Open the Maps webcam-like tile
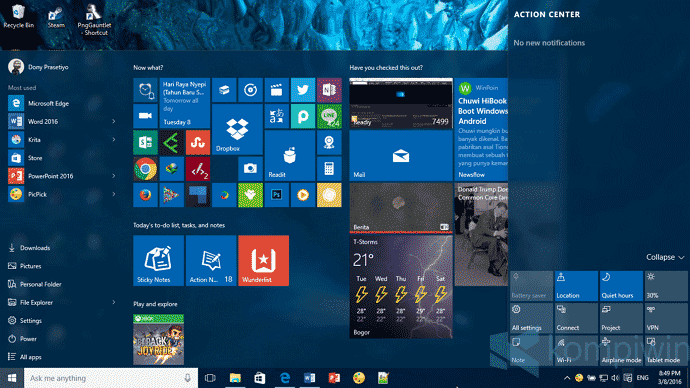This screenshot has width=690, height=388. tap(329, 143)
